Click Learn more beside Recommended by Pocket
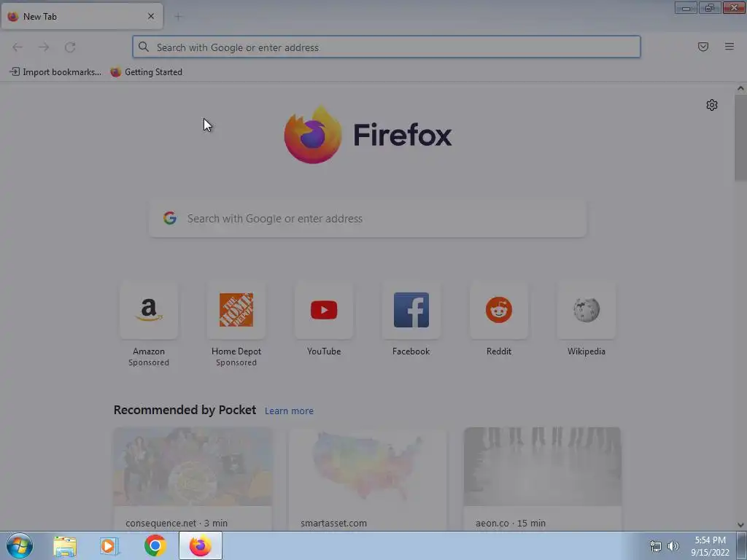 pyautogui.click(x=289, y=411)
